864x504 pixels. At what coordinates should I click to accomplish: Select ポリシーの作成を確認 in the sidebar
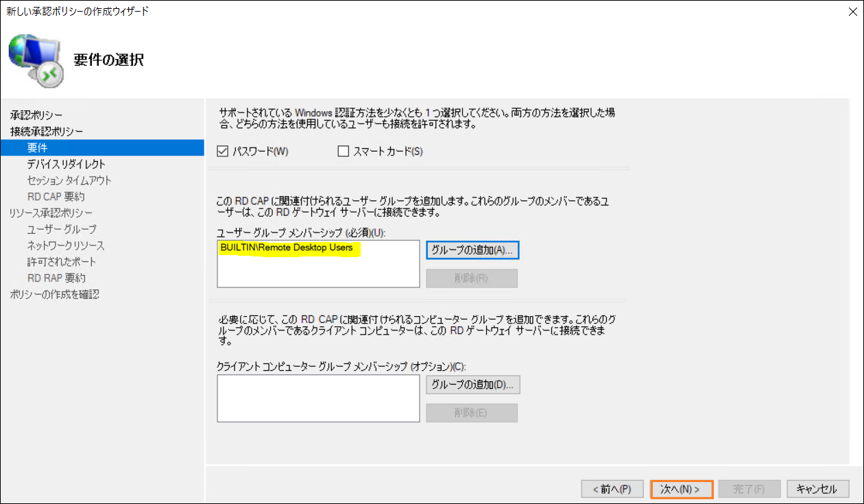[x=55, y=295]
